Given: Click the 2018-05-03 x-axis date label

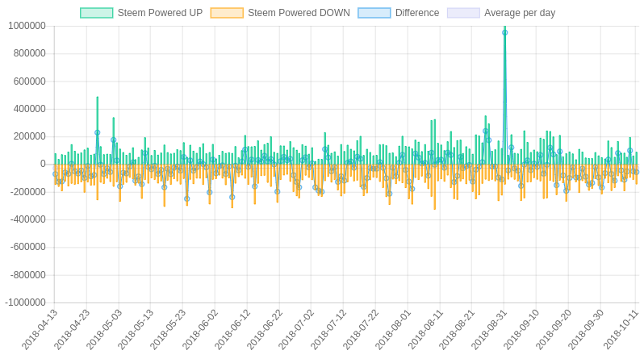Looking at the screenshot, I should point(104,330).
